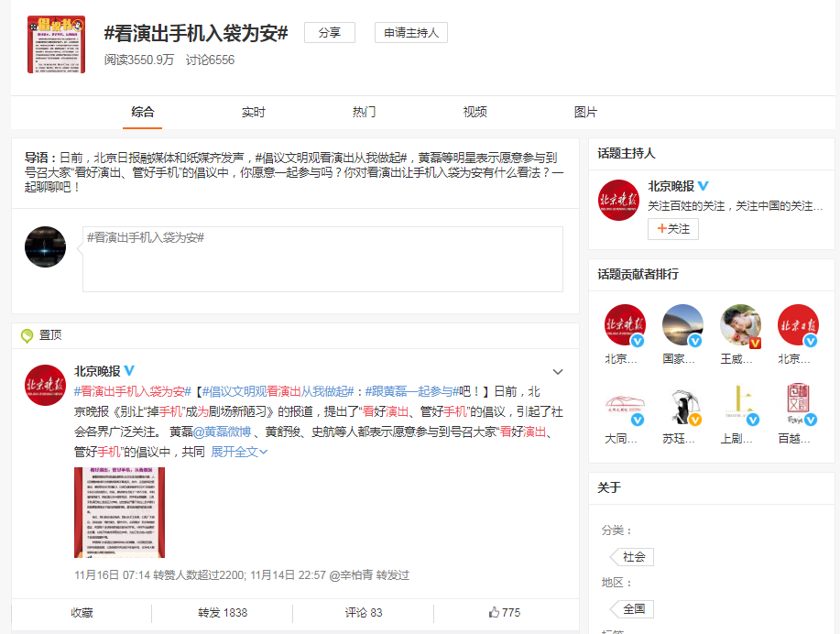Image resolution: width=840 pixels, height=634 pixels.
Task: Open contributor avatar 苏珏…
Action: tap(682, 405)
